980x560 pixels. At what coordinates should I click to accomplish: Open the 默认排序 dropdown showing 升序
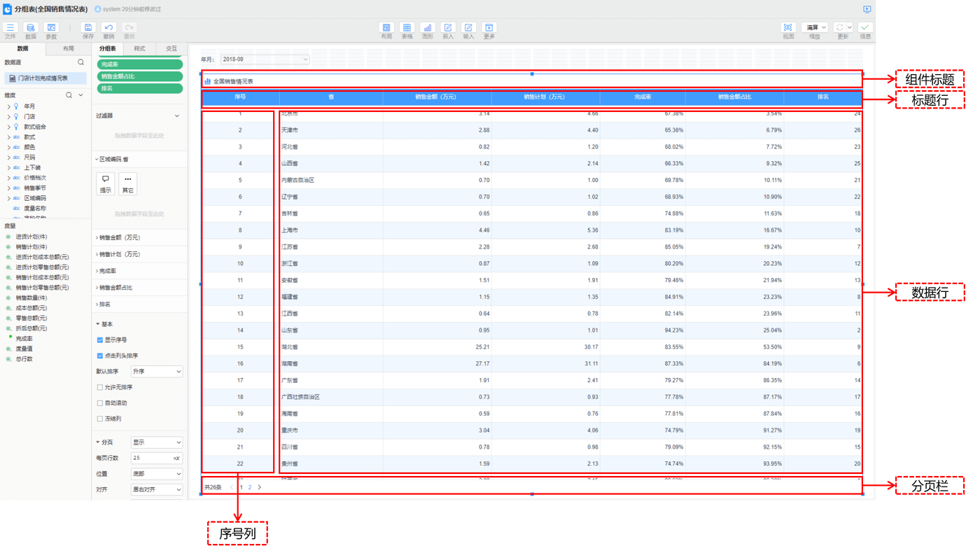tap(157, 372)
